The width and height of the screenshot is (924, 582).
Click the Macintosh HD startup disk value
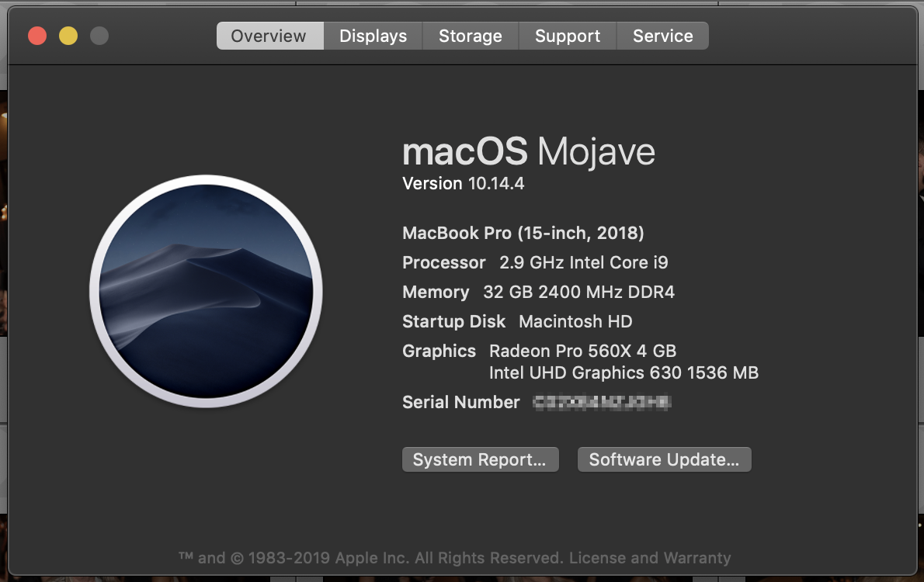(575, 321)
